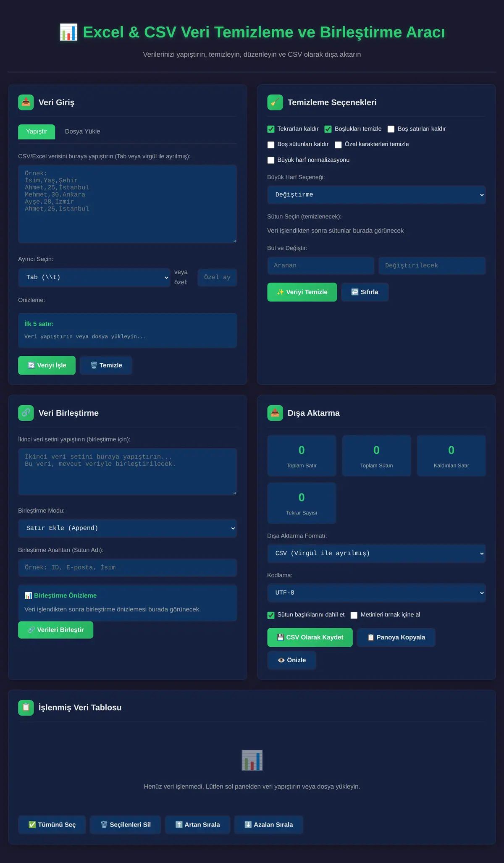This screenshot has width=504, height=863.
Task: Click the İşlenmiş Veri Tablosu clipboard icon
Action: [x=26, y=707]
